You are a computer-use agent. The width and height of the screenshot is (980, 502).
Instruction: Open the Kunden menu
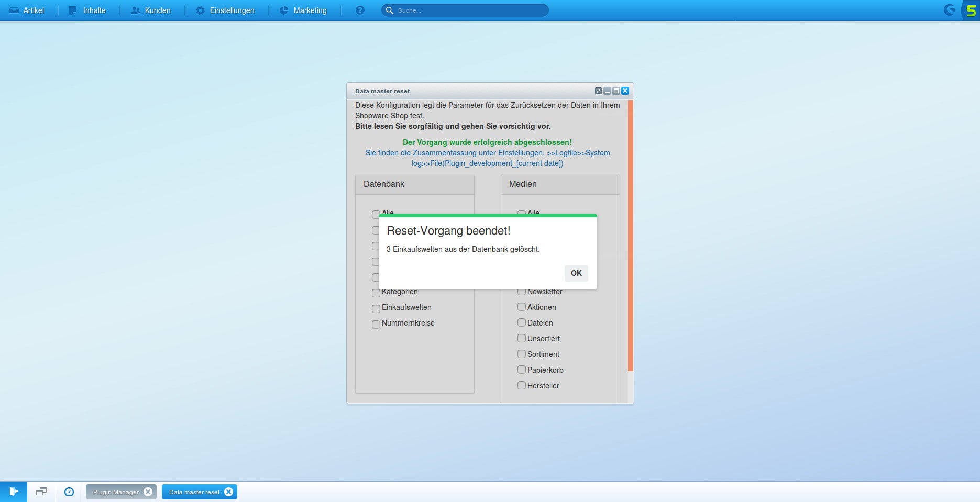[151, 10]
